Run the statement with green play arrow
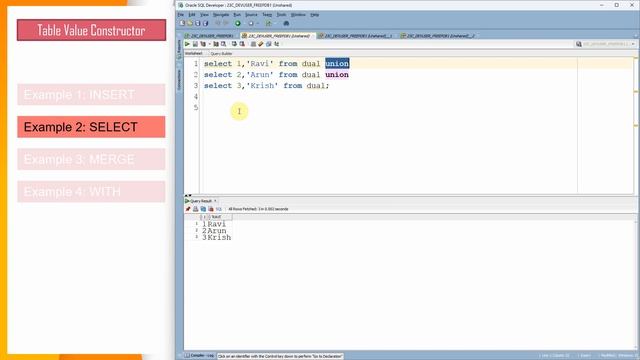This screenshot has height=360, width=640. coord(187,44)
